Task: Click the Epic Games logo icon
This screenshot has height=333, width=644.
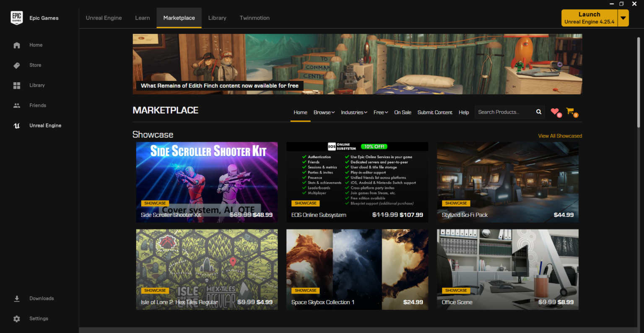Action: coord(17,18)
